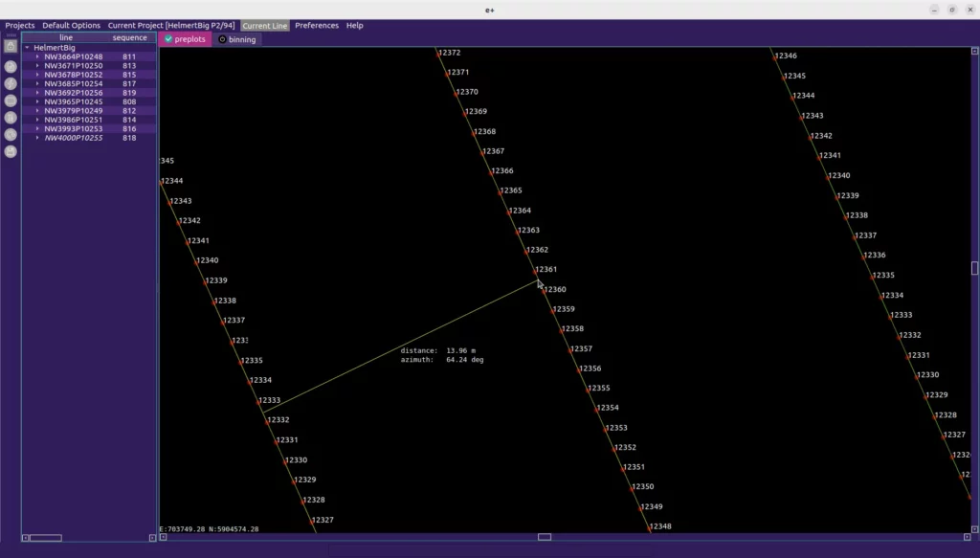980x558 pixels.
Task: Open the Current Line menu
Action: 265,26
